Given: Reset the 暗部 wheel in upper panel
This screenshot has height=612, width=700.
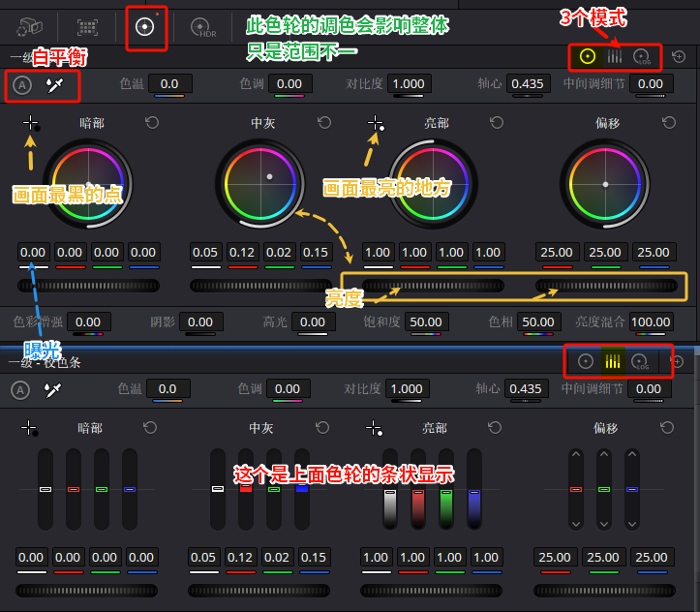Looking at the screenshot, I should click(152, 123).
